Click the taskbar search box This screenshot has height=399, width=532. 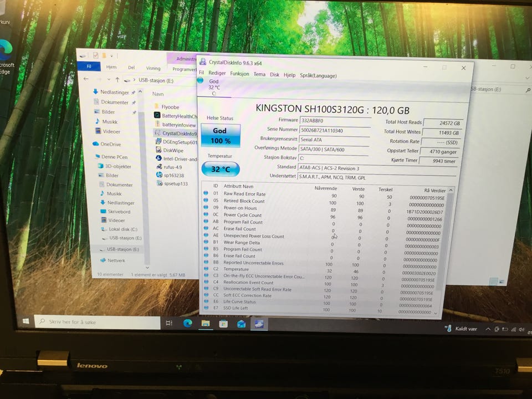click(x=98, y=322)
